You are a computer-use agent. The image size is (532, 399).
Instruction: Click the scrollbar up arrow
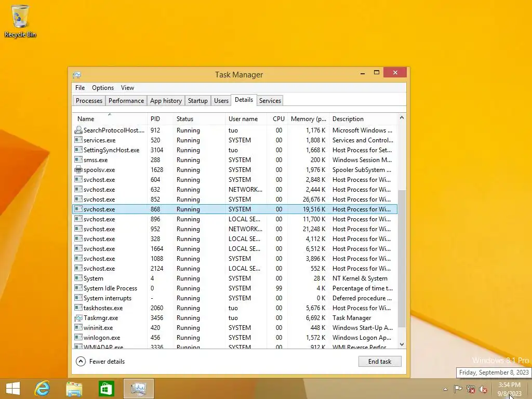(x=402, y=117)
